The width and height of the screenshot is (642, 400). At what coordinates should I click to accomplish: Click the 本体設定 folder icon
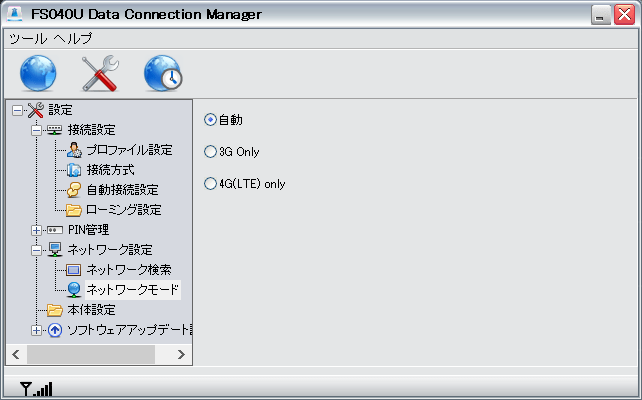pos(54,310)
